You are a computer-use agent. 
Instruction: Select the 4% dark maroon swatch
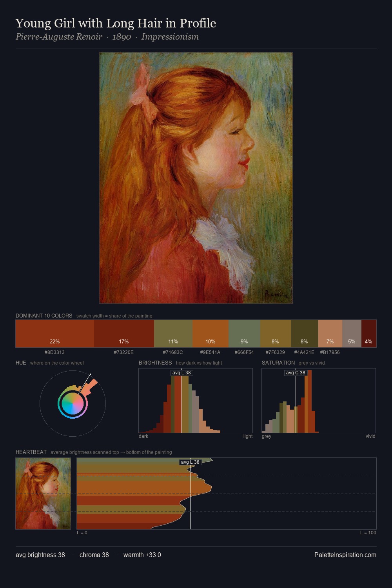click(x=369, y=334)
